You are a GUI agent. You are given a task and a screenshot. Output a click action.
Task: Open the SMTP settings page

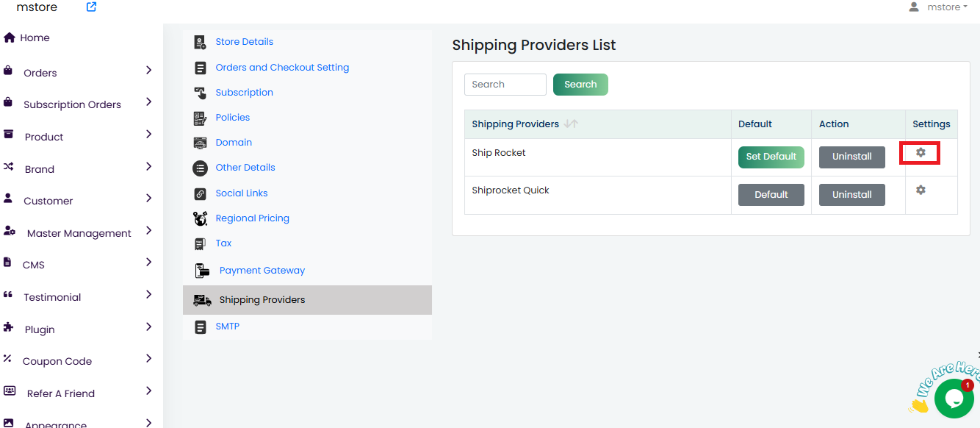(227, 327)
